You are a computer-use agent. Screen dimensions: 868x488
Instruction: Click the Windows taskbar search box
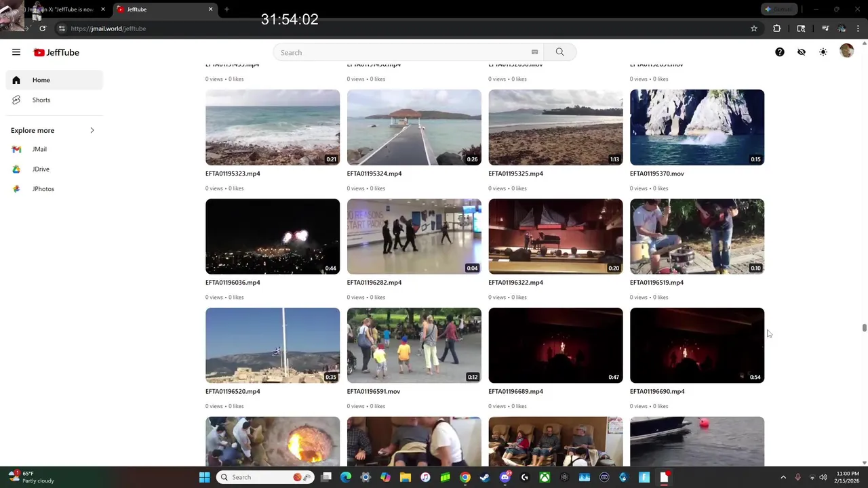(x=266, y=477)
